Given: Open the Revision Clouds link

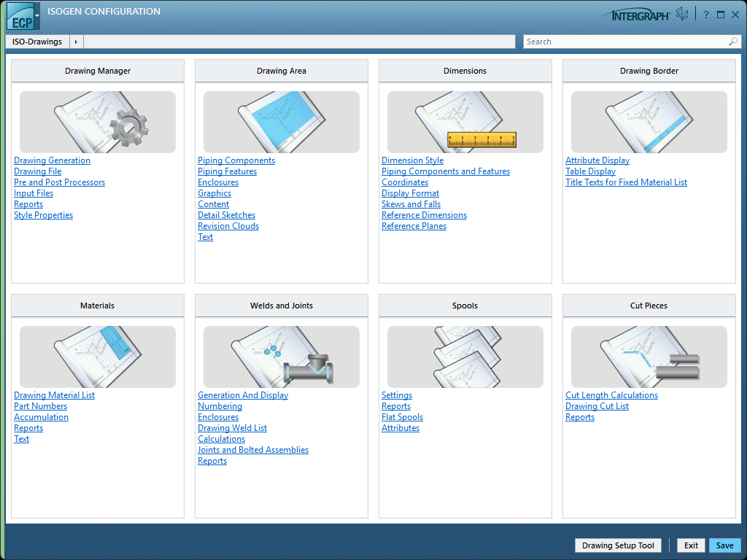Looking at the screenshot, I should (x=228, y=226).
